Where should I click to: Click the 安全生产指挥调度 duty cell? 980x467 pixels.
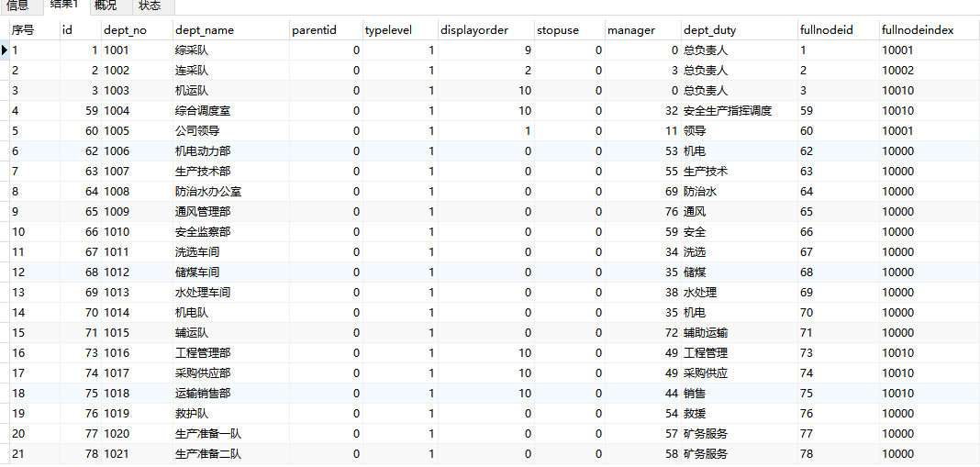point(740,111)
